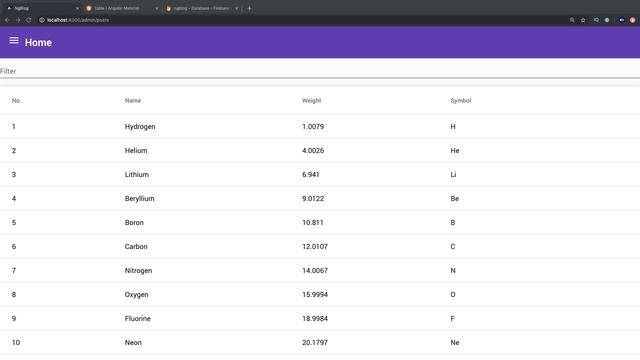Click the symbol O in Oxygen row
Image resolution: width=640 pixels, height=360 pixels.
click(453, 295)
